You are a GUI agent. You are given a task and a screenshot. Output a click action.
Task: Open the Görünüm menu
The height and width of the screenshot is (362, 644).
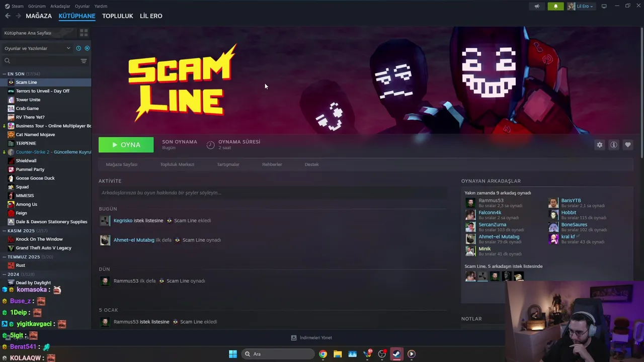tap(37, 6)
